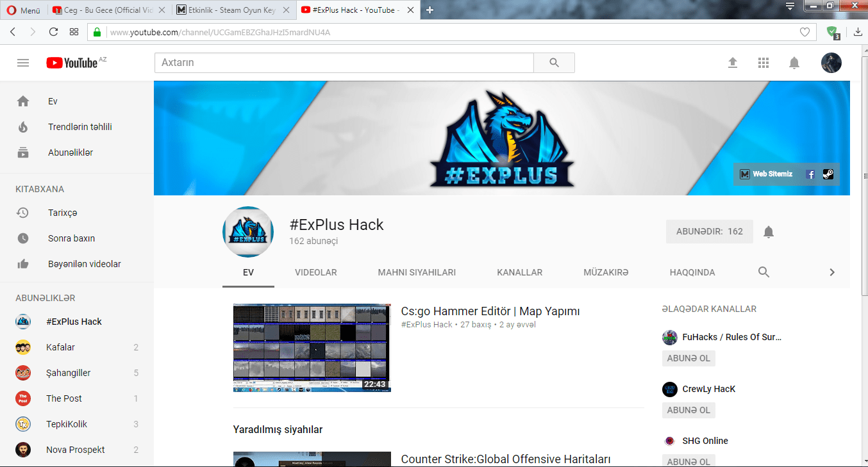Open the account avatar menu
The width and height of the screenshot is (868, 467).
pos(831,63)
